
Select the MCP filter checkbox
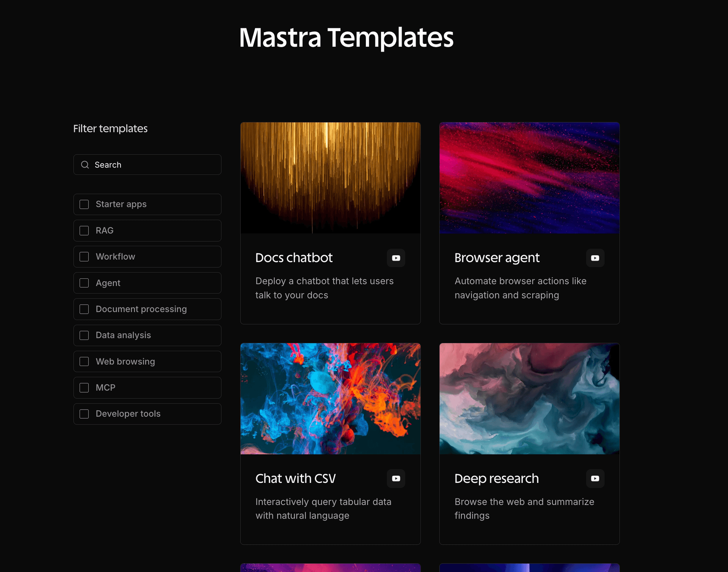(x=84, y=388)
